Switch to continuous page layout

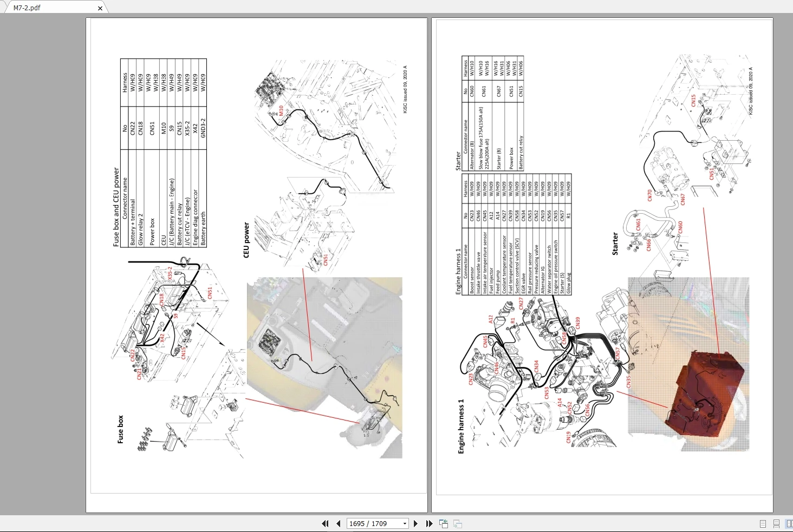776,524
